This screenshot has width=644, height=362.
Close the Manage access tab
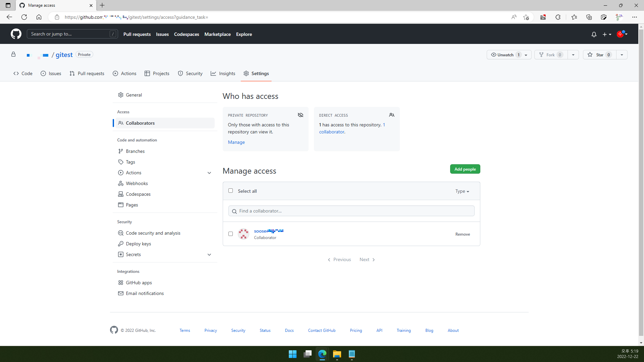click(91, 5)
